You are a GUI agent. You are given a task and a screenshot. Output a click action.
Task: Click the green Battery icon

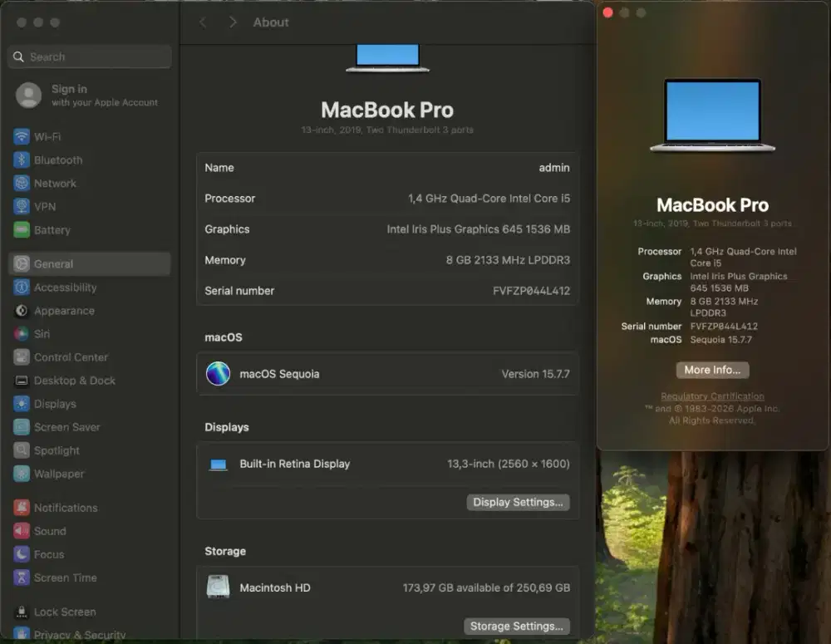22,229
